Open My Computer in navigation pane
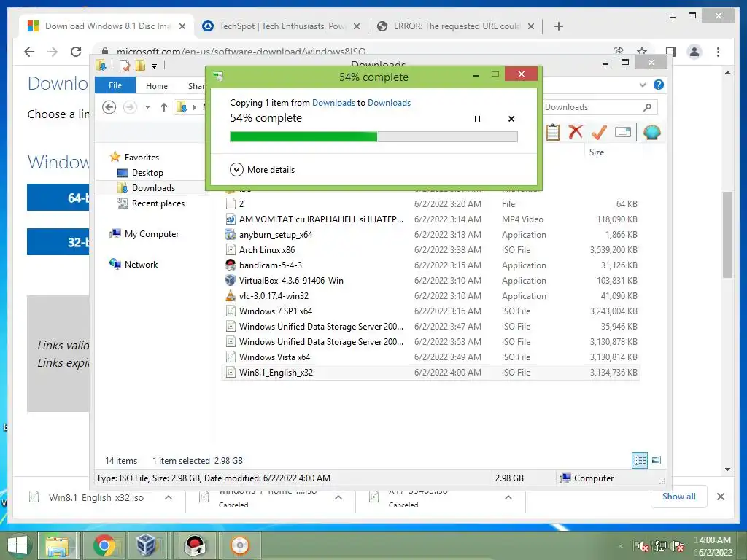Screen dimensions: 747x560 [x=144, y=234]
